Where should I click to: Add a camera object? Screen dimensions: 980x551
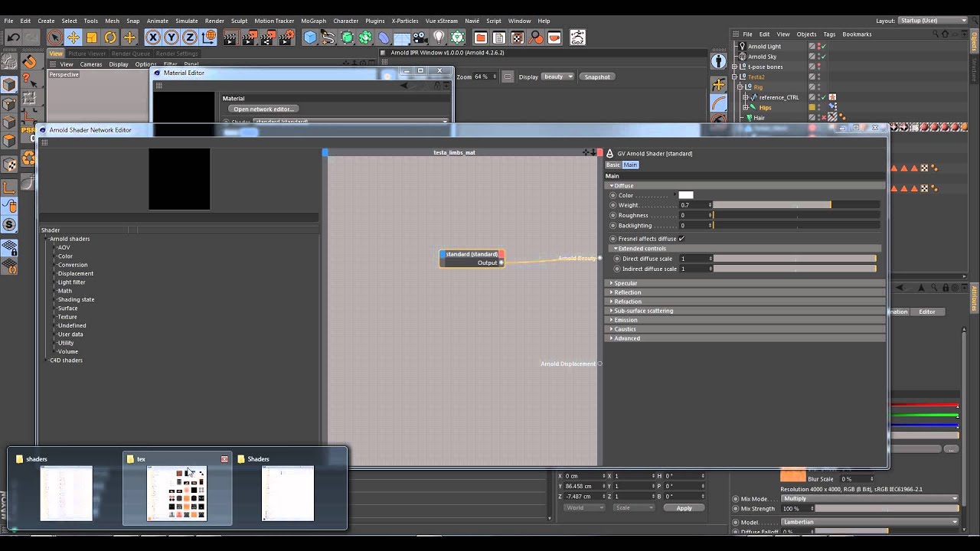coord(420,37)
